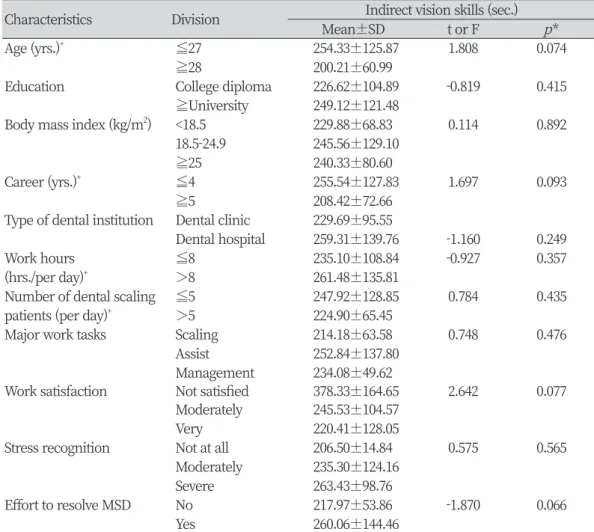Select the '≧University' division
Viewport: 594px width, 532px height.
(x=212, y=106)
